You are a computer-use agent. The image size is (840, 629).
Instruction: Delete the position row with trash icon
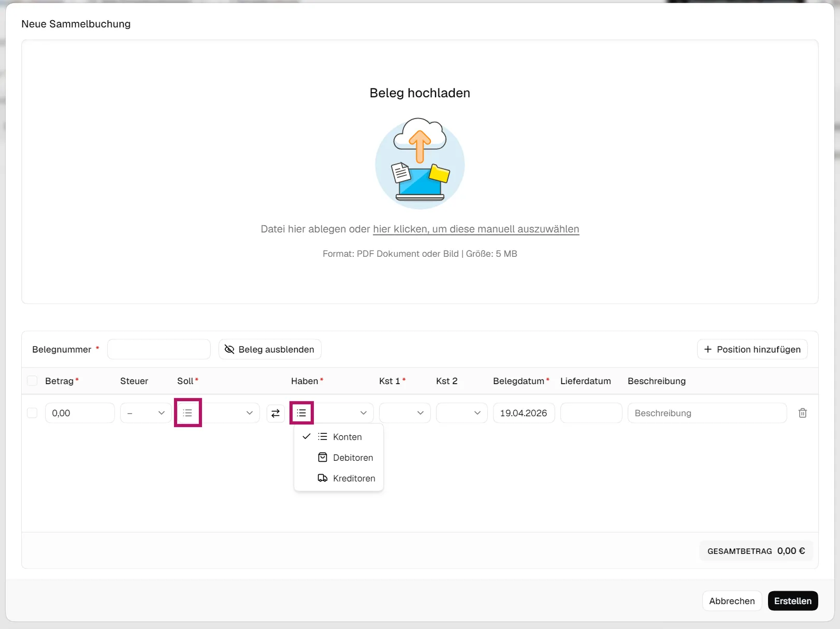[x=802, y=413]
